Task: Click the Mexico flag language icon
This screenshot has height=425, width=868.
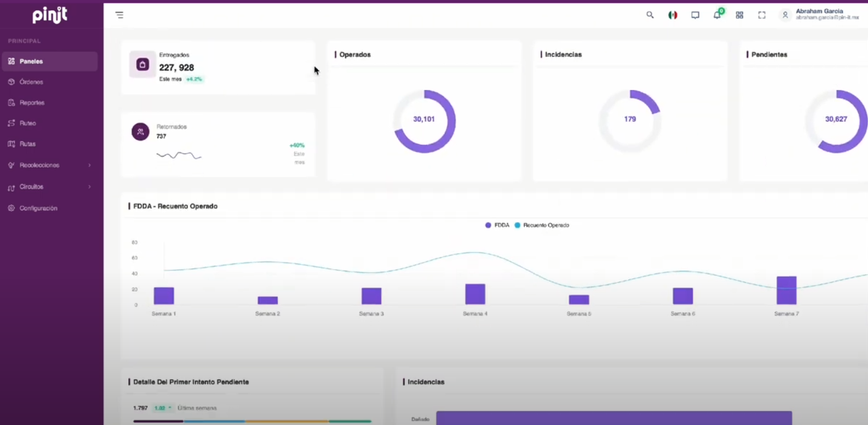Action: [673, 15]
